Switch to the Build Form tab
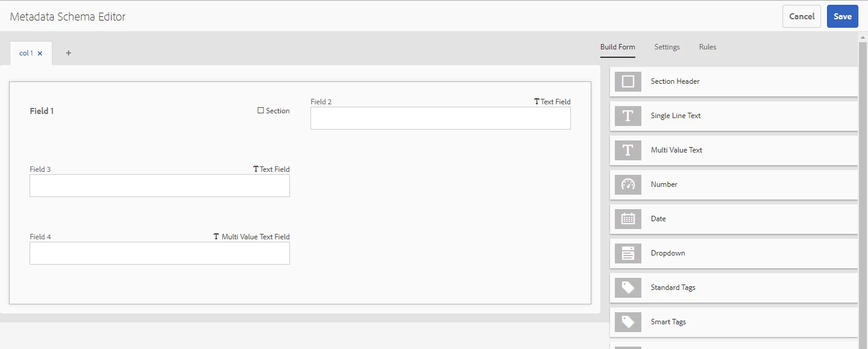Image resolution: width=868 pixels, height=349 pixels. tap(618, 47)
